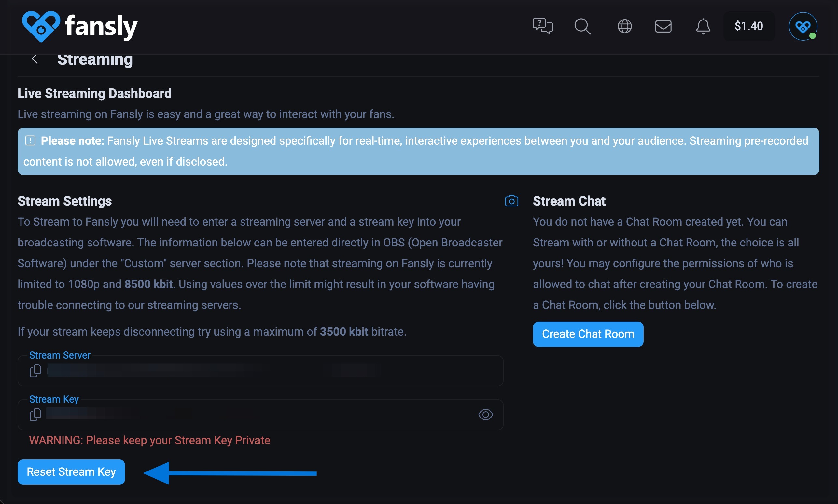Open search with magnifier icon
The width and height of the screenshot is (838, 504).
(582, 26)
